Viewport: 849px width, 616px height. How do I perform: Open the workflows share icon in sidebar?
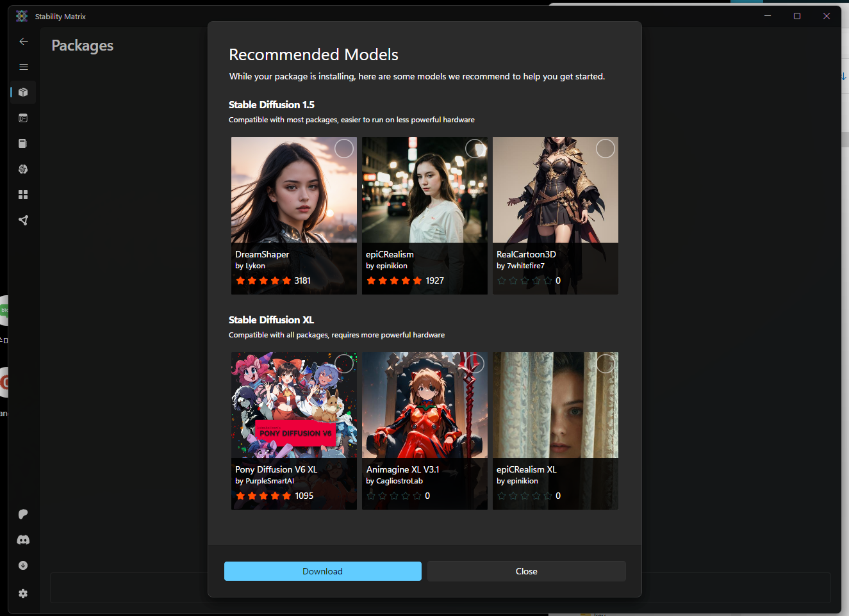[23, 220]
